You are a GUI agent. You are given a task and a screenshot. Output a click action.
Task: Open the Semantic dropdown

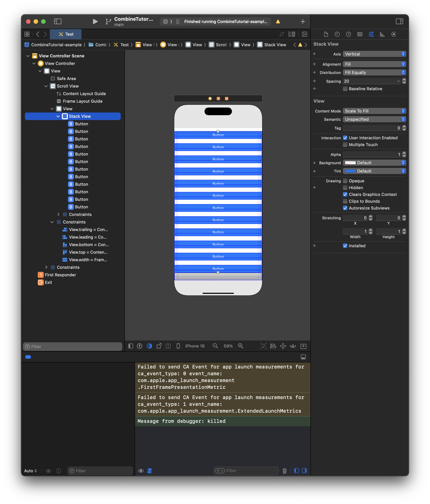point(374,119)
